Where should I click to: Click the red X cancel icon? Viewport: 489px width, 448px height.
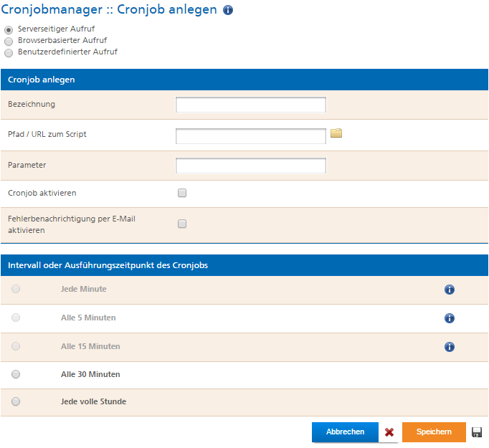coord(389,432)
